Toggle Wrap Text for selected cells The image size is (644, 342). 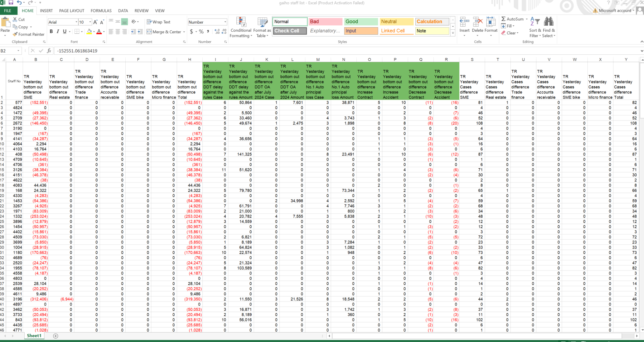158,22
